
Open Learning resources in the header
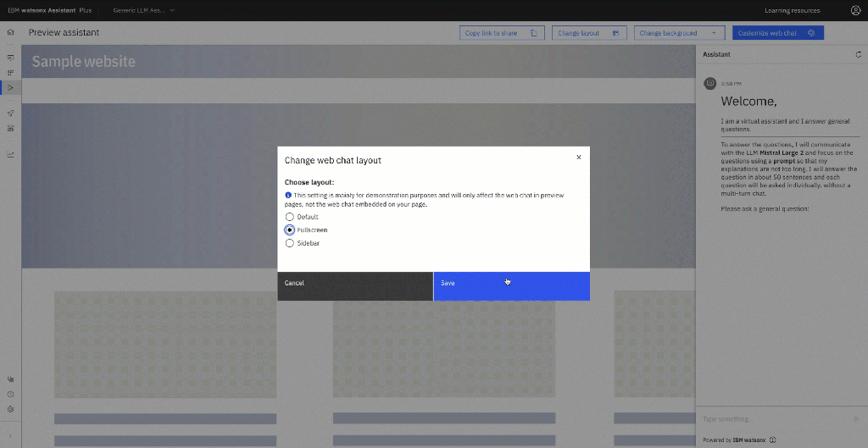(x=792, y=10)
